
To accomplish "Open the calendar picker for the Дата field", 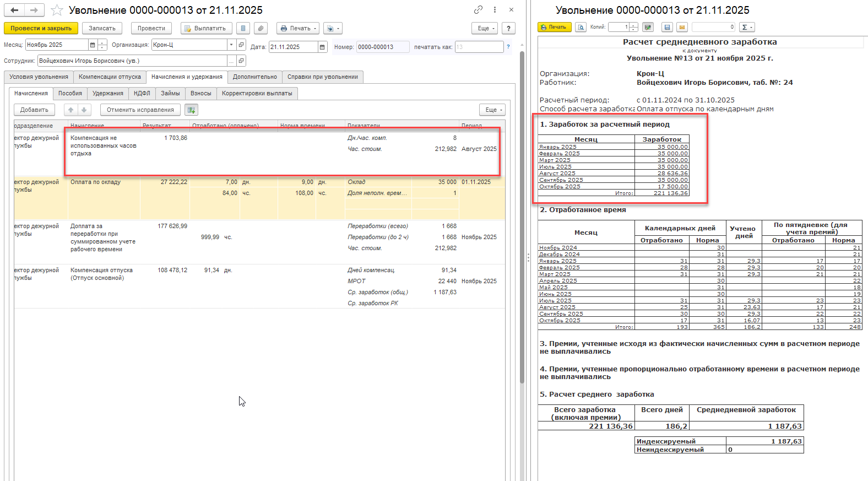I will pos(323,47).
